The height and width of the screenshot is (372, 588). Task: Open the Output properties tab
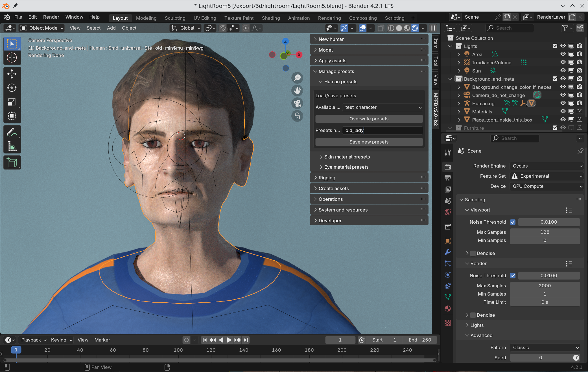coord(448,178)
